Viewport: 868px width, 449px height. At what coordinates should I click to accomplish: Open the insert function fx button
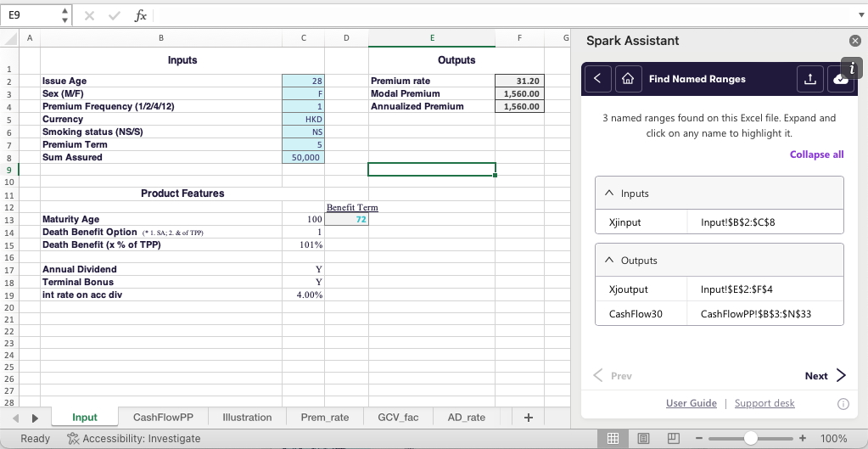coord(141,16)
